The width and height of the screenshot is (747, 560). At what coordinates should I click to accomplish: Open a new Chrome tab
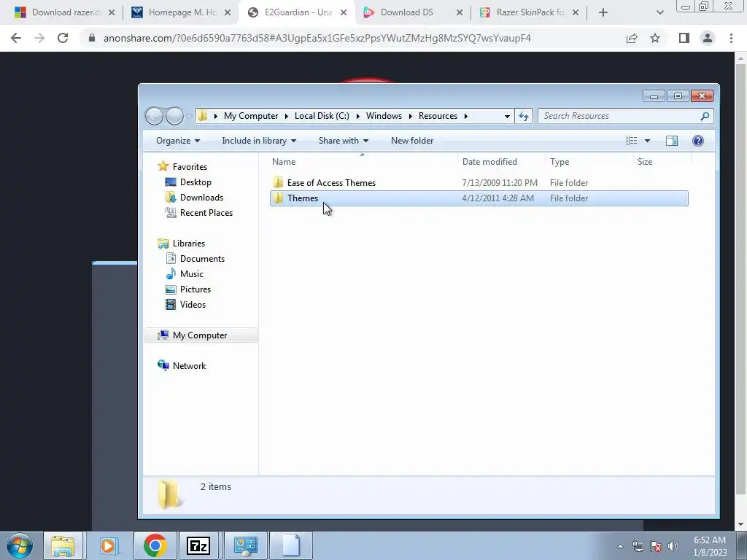pos(603,12)
